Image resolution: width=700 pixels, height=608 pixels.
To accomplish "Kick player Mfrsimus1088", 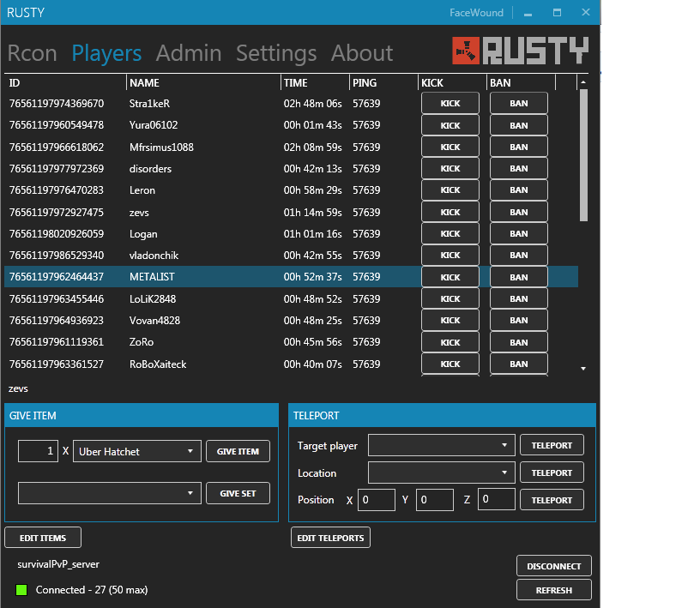I will click(450, 147).
